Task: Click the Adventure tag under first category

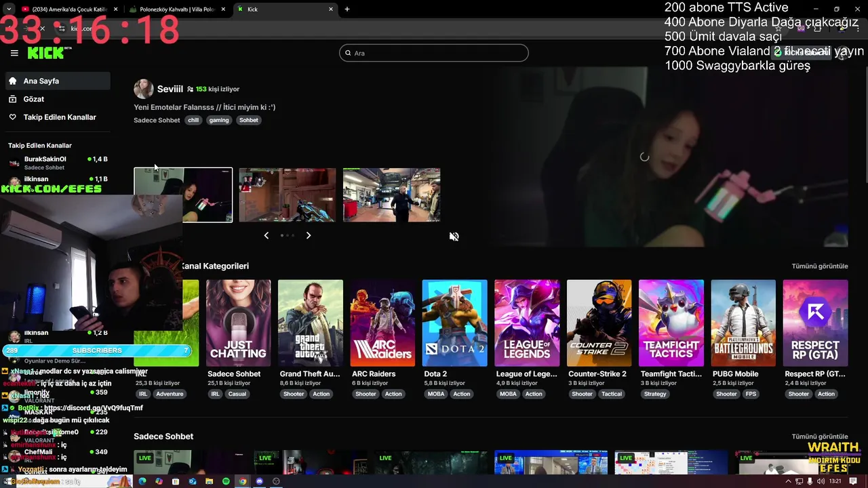Action: coord(170,394)
